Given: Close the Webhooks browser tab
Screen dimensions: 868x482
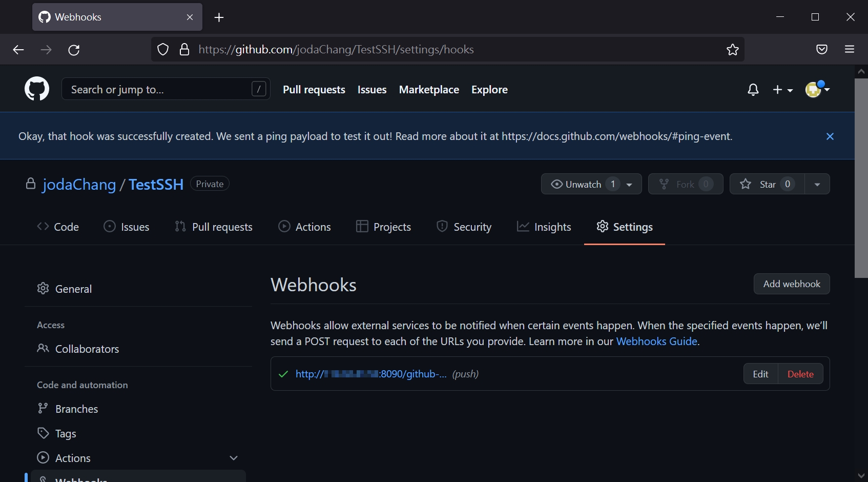Looking at the screenshot, I should click(x=190, y=17).
